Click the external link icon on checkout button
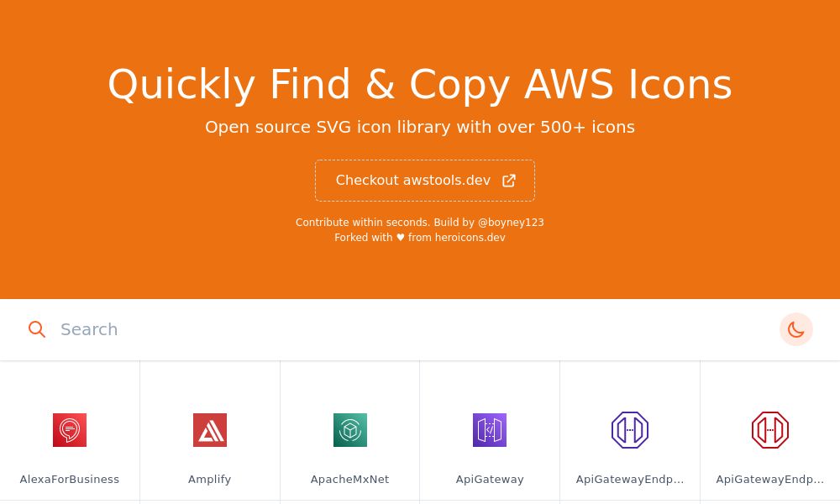Viewport: 840px width, 504px height. point(509,180)
